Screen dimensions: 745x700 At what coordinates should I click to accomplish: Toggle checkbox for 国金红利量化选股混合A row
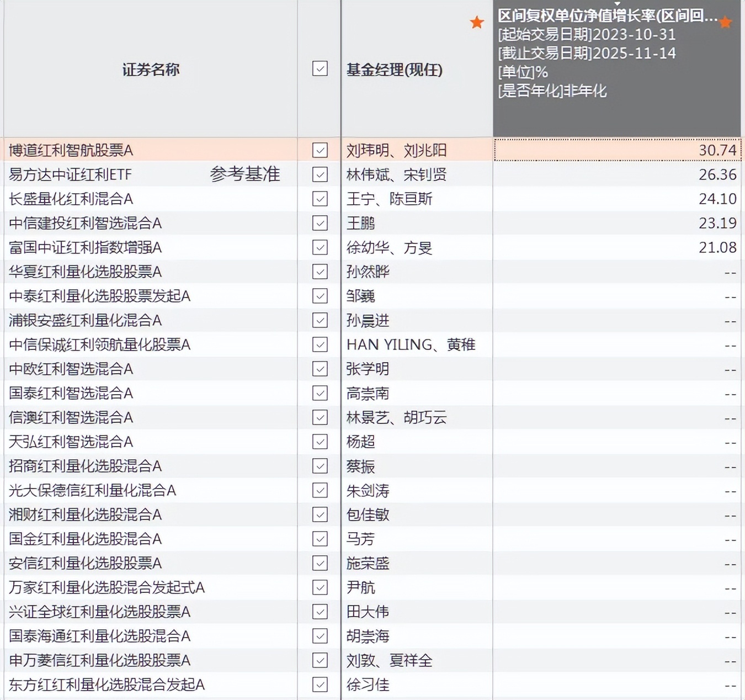coord(320,539)
